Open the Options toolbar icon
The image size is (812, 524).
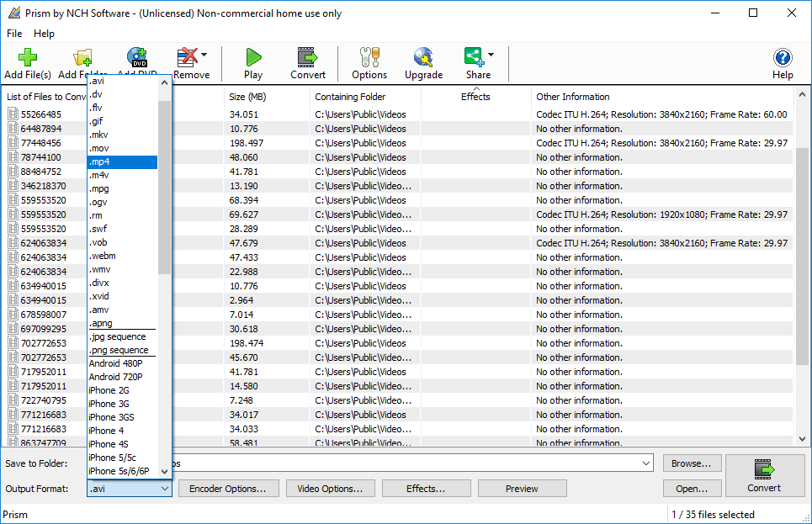369,57
